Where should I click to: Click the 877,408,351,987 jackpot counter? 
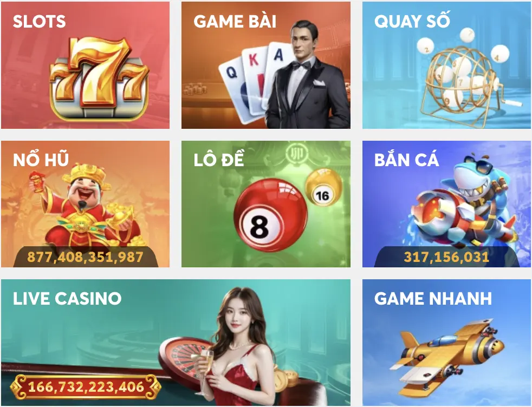[x=85, y=257]
